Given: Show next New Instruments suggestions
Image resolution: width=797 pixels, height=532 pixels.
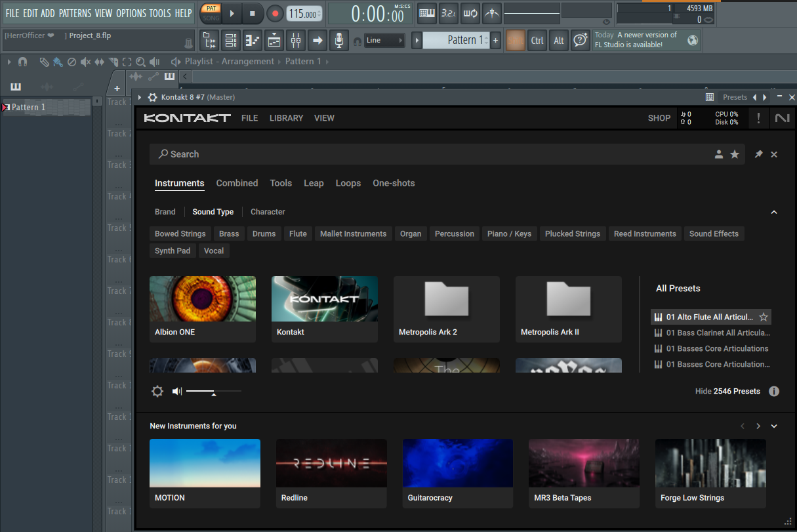Looking at the screenshot, I should tap(758, 426).
